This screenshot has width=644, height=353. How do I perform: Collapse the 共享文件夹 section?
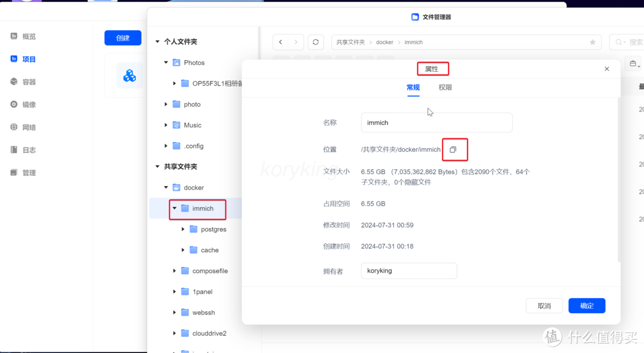[157, 167]
